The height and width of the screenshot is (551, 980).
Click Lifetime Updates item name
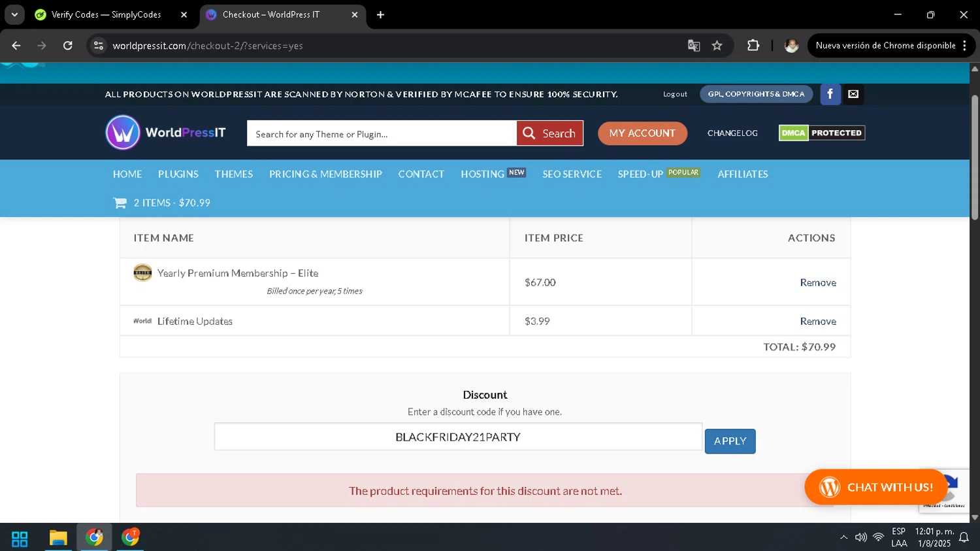pyautogui.click(x=195, y=321)
